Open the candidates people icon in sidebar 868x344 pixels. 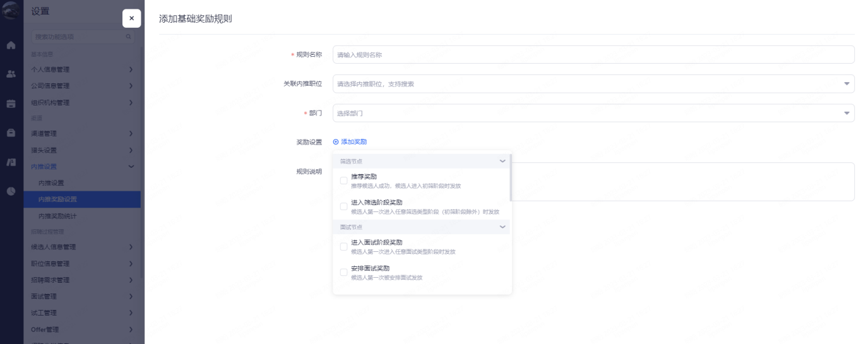[x=11, y=74]
